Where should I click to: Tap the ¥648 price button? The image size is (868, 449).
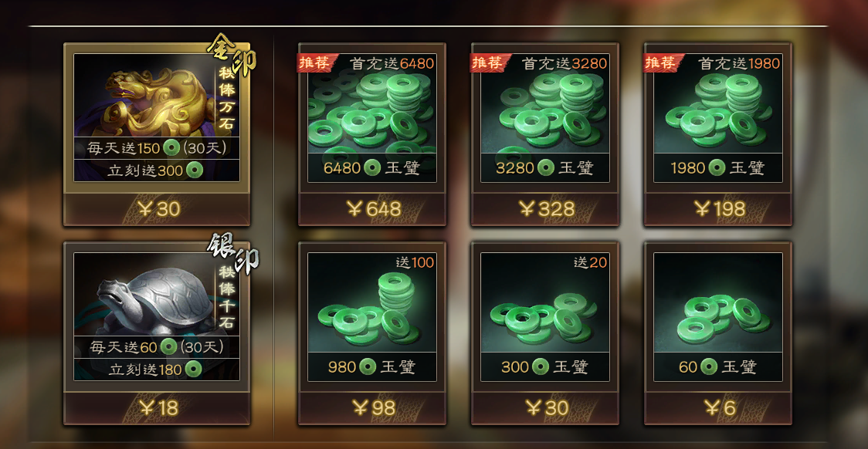click(x=372, y=210)
